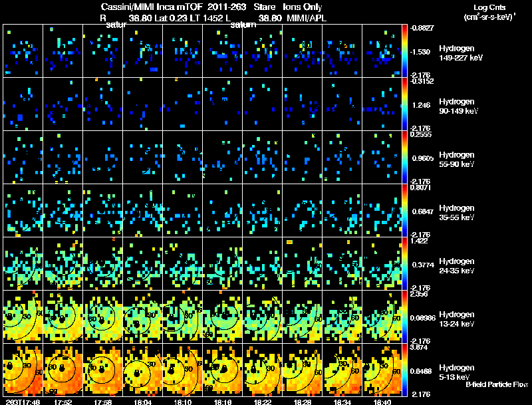532x405 pixels.
Task: Click the '18:04' time label
Action: (x=143, y=402)
